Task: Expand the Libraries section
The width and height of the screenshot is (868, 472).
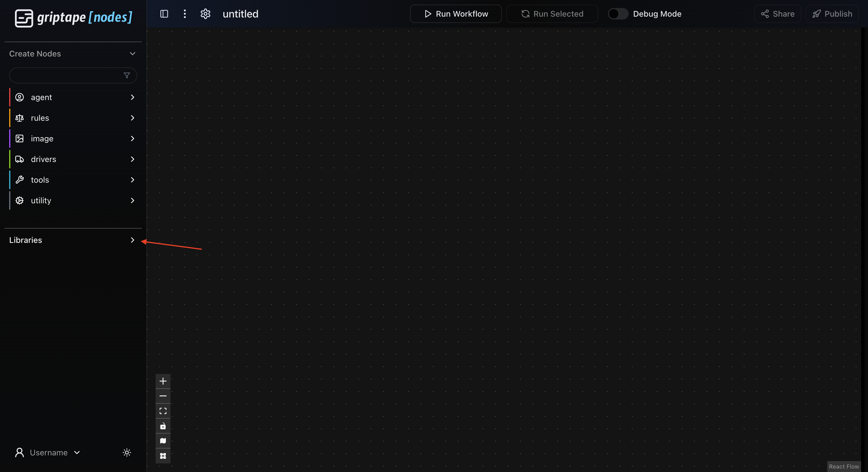Action: coord(132,240)
